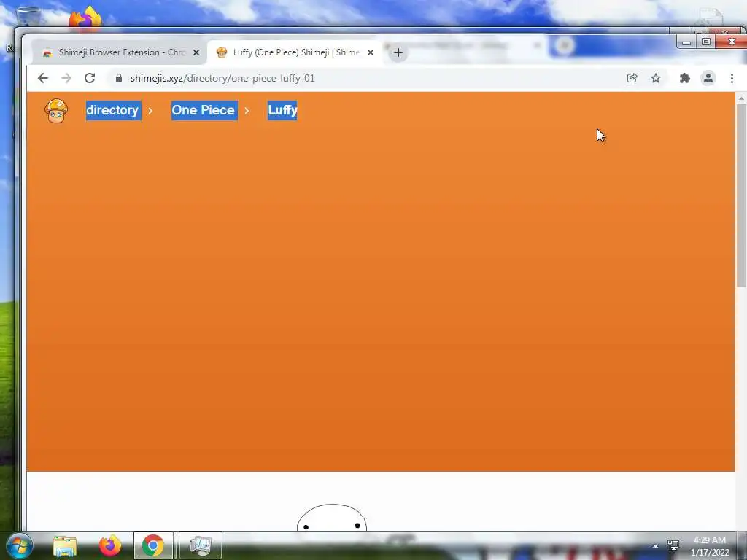Show hidden system tray icons

tap(656, 546)
